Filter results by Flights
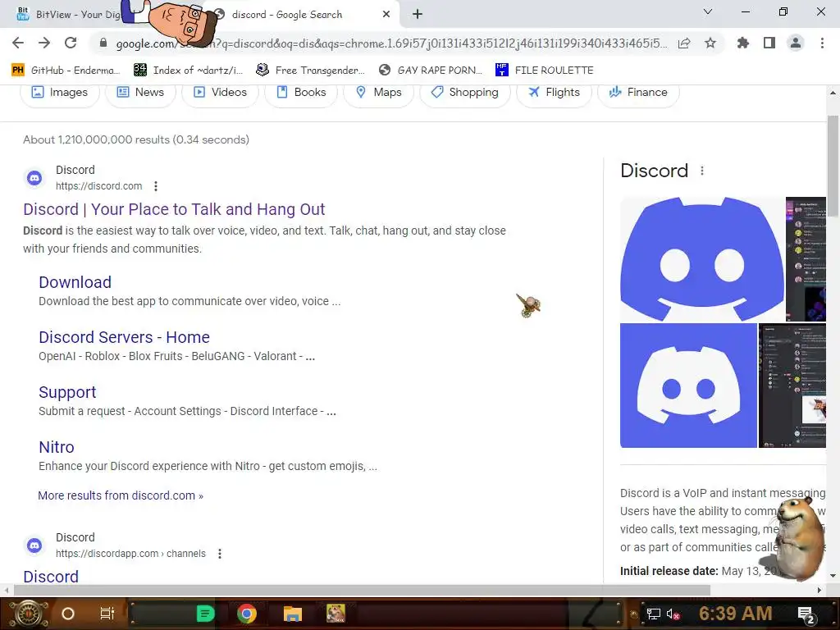Screen dimensions: 840x630 click(x=554, y=92)
